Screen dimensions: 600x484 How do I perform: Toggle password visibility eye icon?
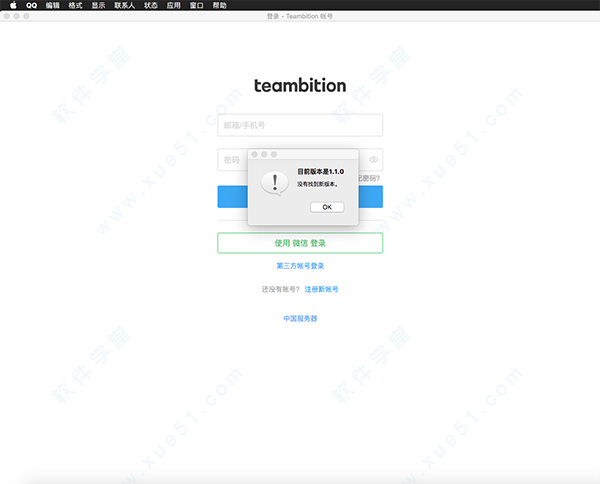pos(373,160)
